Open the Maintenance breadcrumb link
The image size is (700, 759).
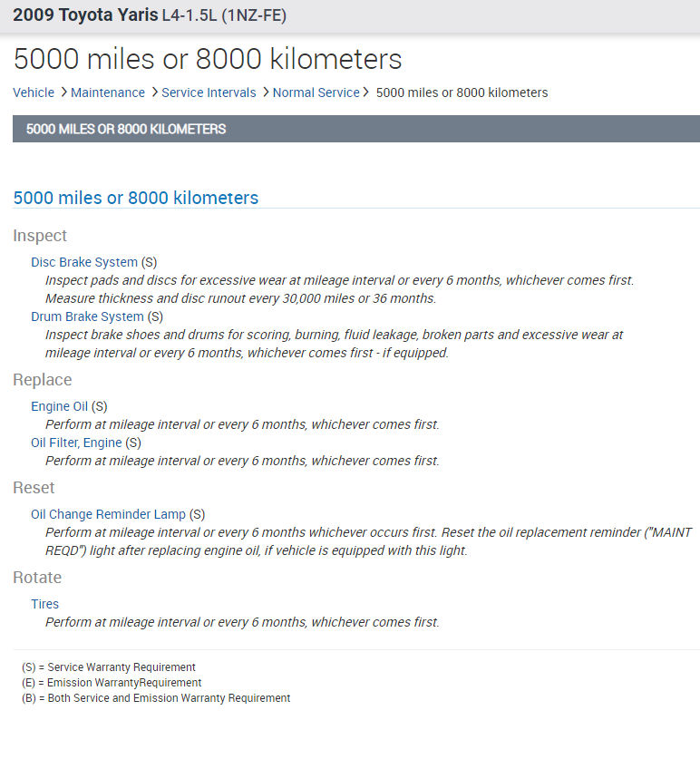pos(108,92)
